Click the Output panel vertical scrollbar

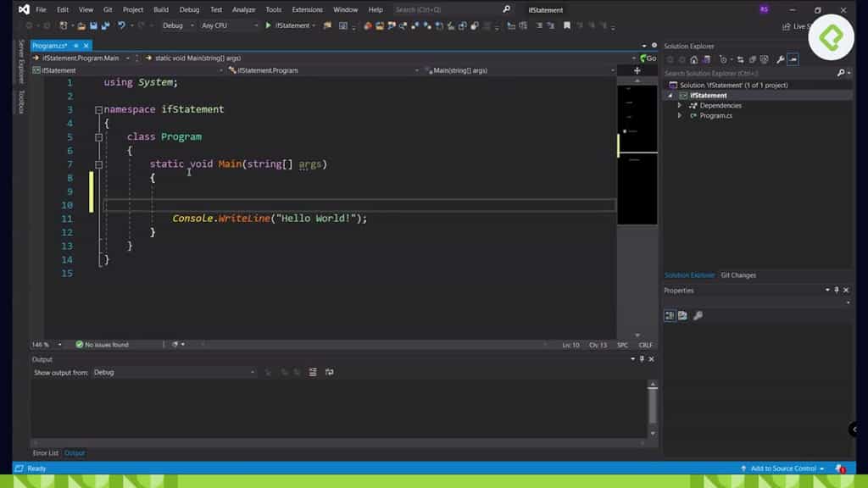(652, 405)
